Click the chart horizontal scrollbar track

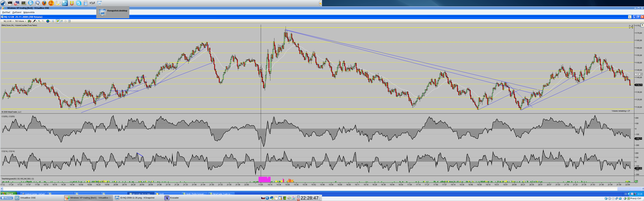tap(300, 189)
